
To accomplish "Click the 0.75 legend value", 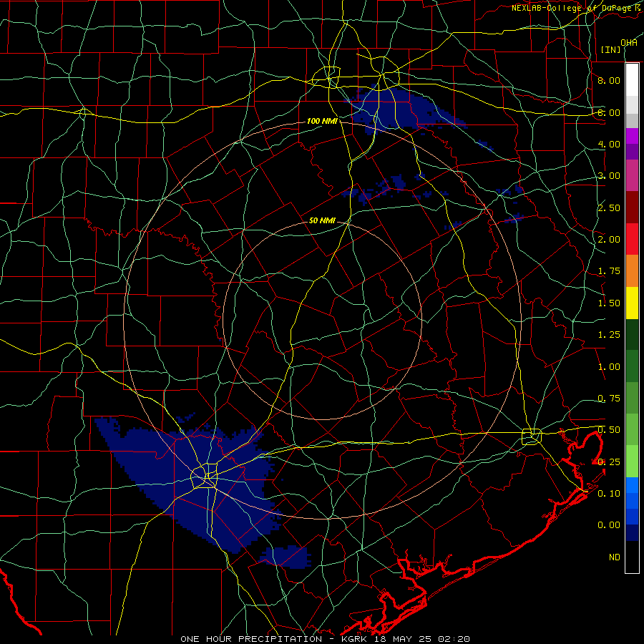I will coord(609,399).
